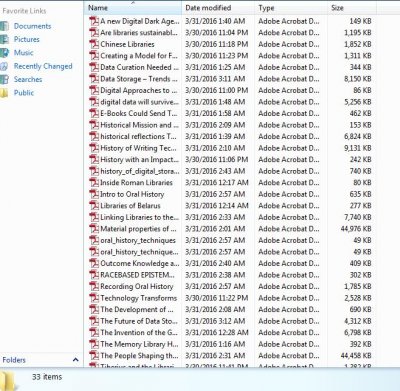Open the Searches favorite link

[x=28, y=79]
